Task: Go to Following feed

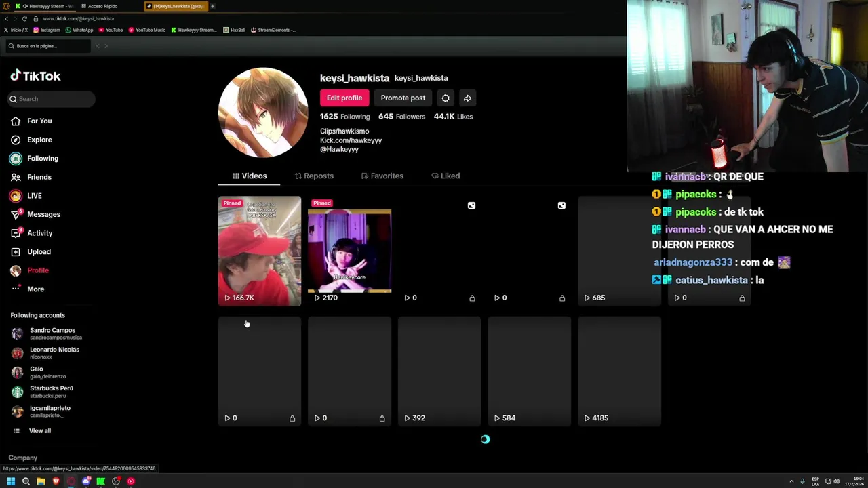Action: tap(34, 158)
